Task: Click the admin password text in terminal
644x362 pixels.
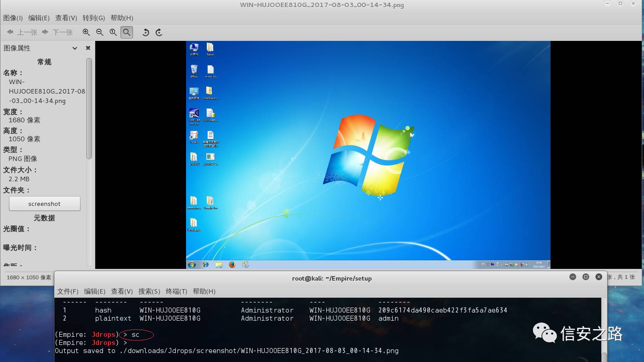Action: point(388,318)
